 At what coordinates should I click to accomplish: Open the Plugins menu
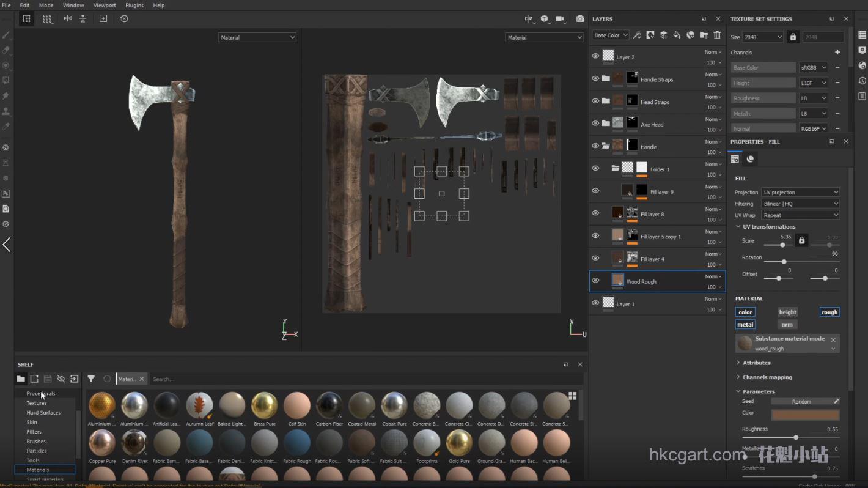(134, 5)
